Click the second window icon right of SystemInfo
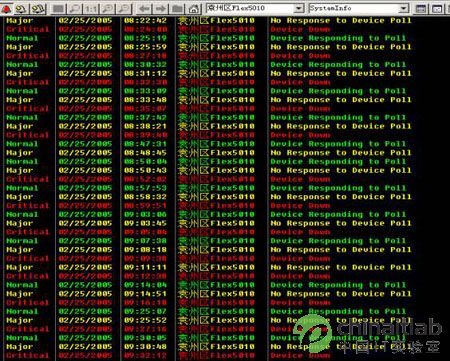The height and width of the screenshot is (361, 450). (437, 8)
